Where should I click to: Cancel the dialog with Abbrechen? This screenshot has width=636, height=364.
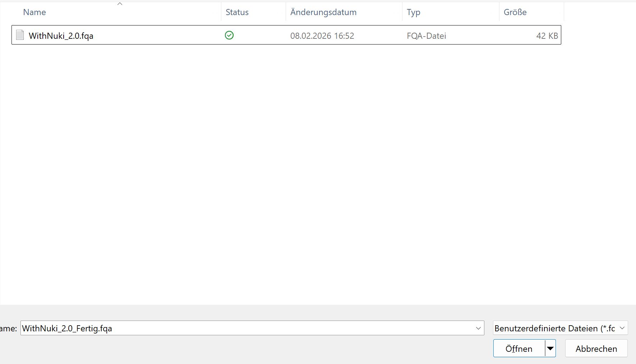[x=596, y=348]
